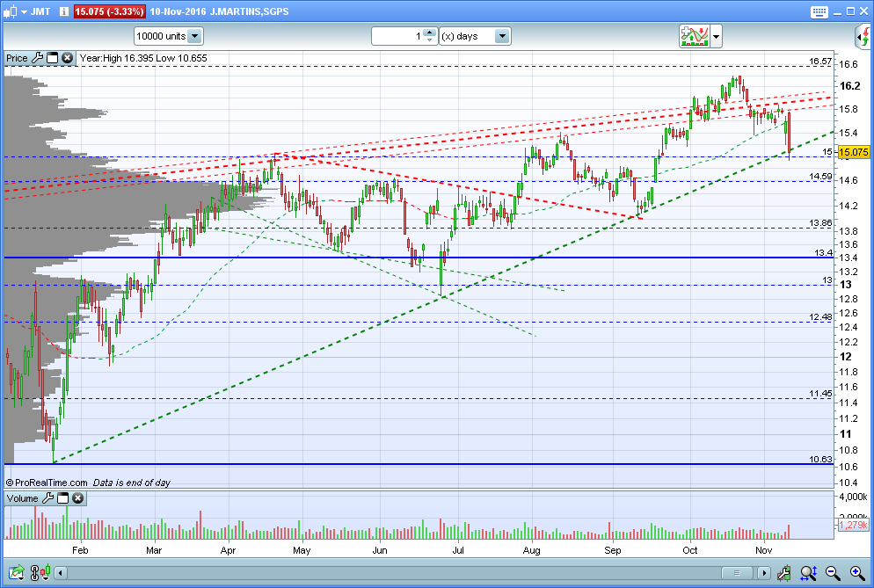This screenshot has width=874, height=588.
Task: Zoom out using the minus magnifier
Action: (x=833, y=572)
